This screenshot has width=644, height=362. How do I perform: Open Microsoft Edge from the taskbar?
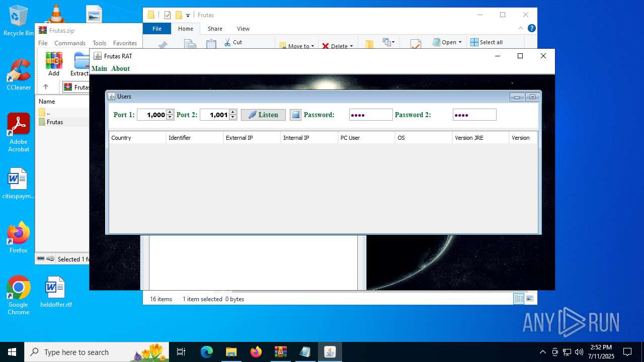207,352
